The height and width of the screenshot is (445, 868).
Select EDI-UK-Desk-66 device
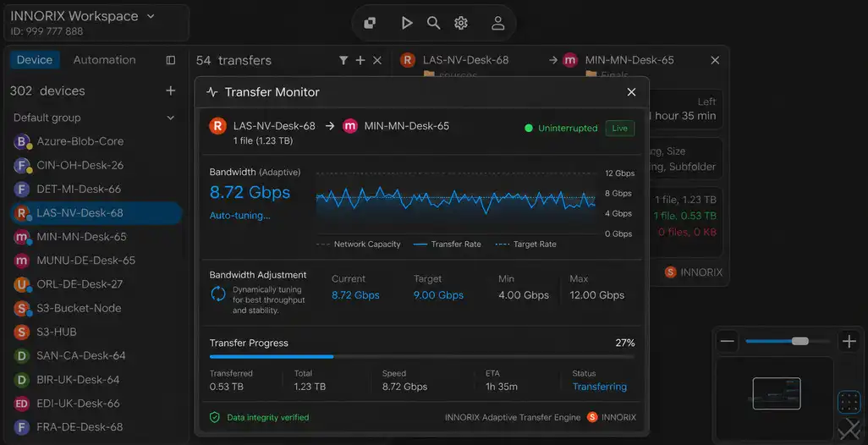[x=96, y=403]
